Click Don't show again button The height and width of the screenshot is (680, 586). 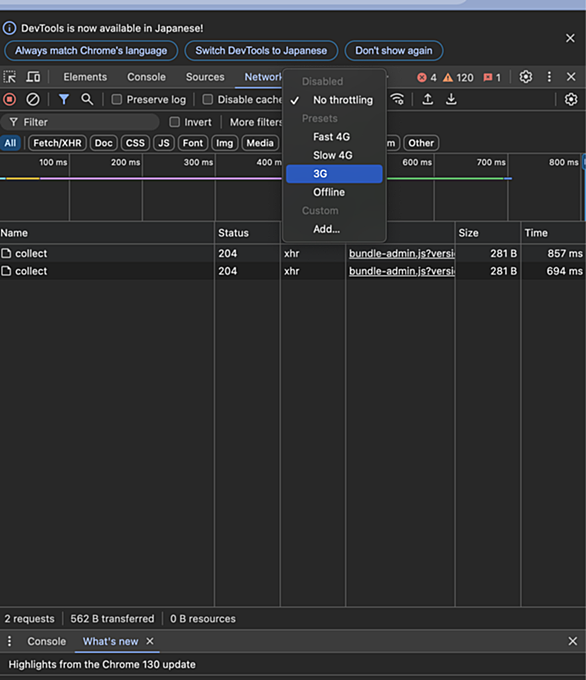pos(394,51)
